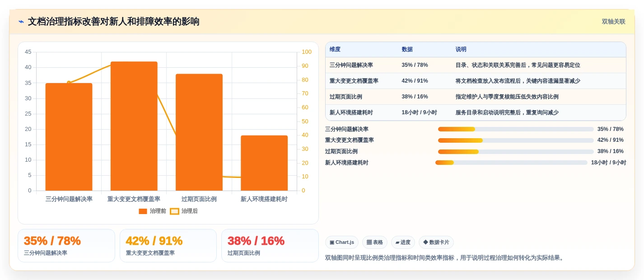Click the 表格 chip
The image size is (644, 280).
[375, 243]
